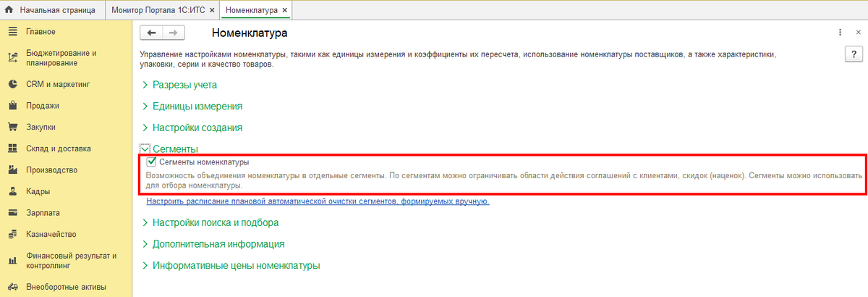
Task: Click the Кадры person icon
Action: click(12, 192)
